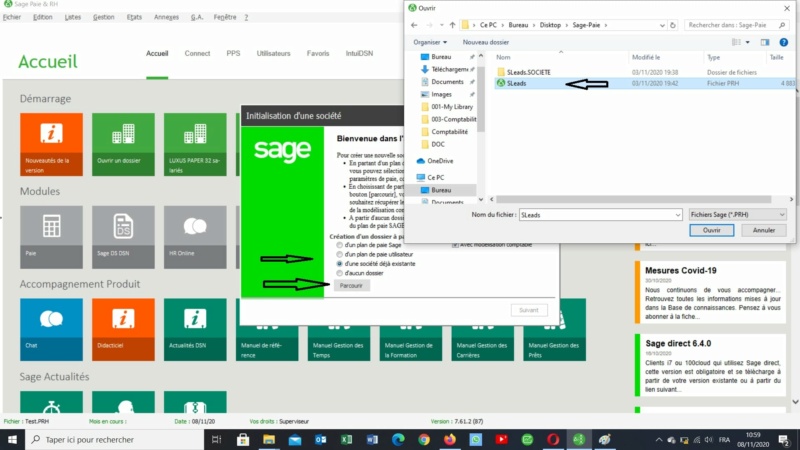Screen dimensions: 800x450
Task: Open Manuel Gestion des Prêts tile
Action: tap(555, 337)
